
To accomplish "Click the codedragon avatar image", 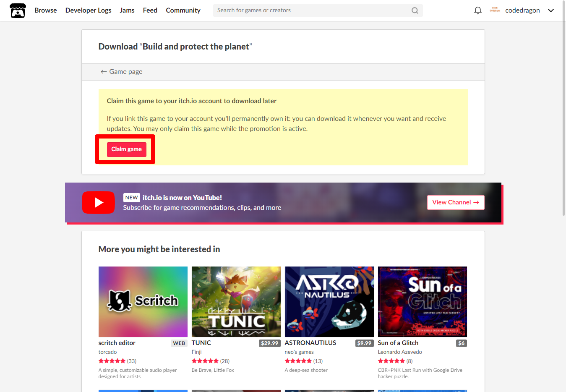I will click(x=495, y=10).
